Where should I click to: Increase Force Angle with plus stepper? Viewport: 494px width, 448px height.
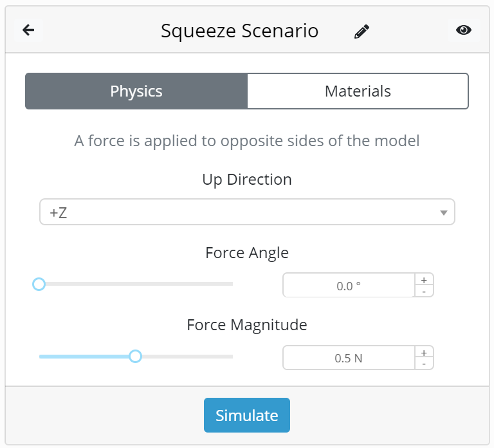(x=424, y=280)
